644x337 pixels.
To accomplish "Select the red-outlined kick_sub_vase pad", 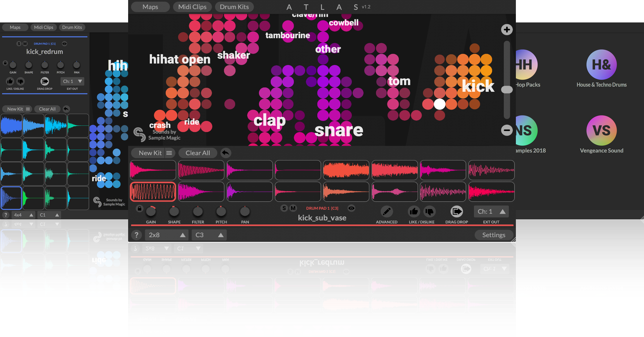I will click(153, 192).
